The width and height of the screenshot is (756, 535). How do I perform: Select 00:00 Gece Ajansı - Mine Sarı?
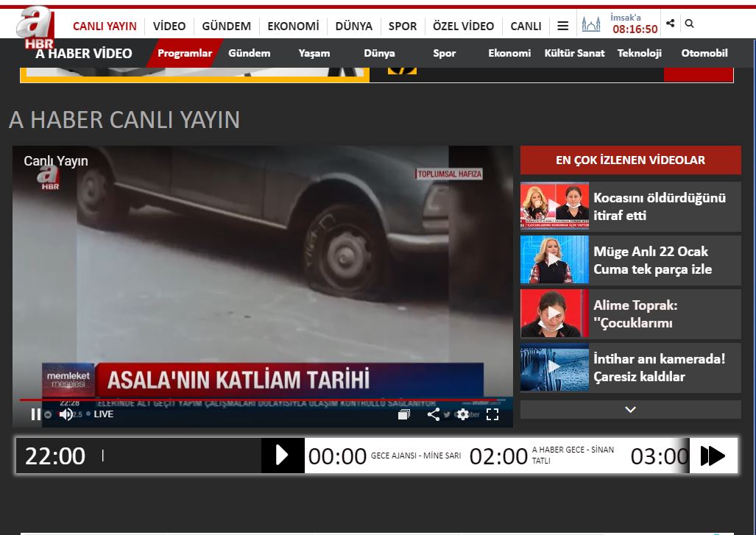pos(384,456)
